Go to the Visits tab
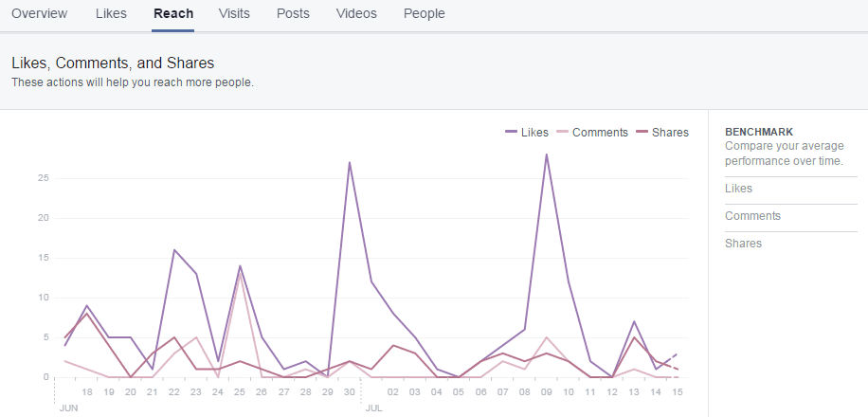 (x=234, y=14)
